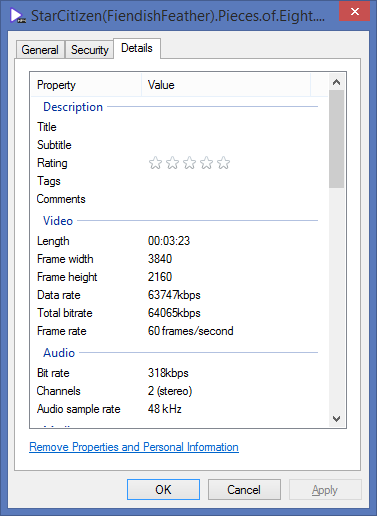Select the Audio sample rate label
Screen dimensions: 377x516
pyautogui.click(x=79, y=409)
